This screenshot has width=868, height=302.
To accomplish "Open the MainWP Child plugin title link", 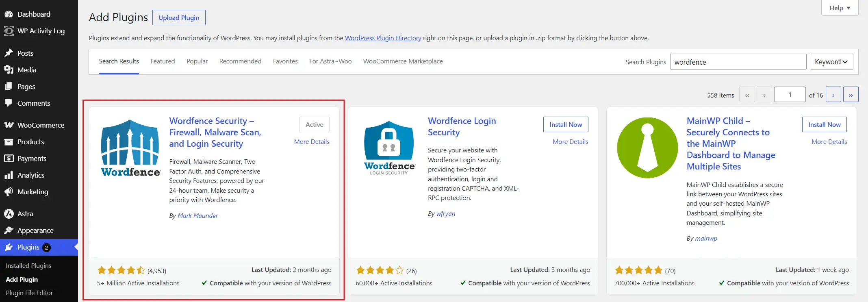I will click(731, 143).
